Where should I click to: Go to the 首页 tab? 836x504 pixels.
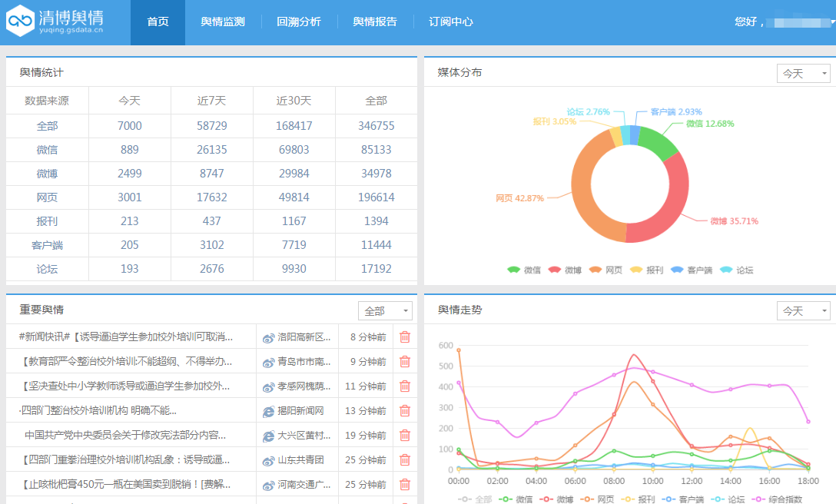[158, 22]
